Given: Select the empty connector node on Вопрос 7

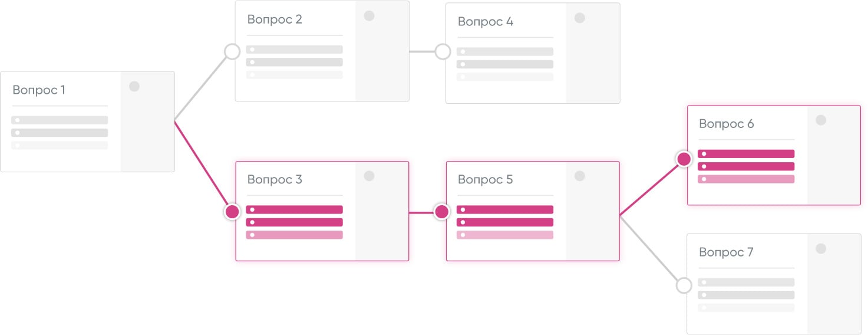Looking at the screenshot, I should pos(684,285).
